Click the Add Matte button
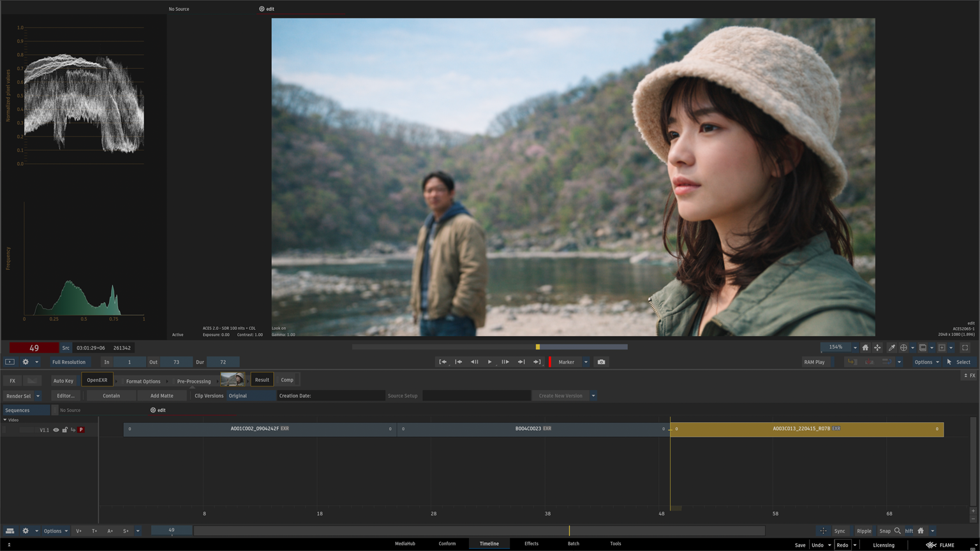This screenshot has width=980, height=551. click(x=161, y=396)
